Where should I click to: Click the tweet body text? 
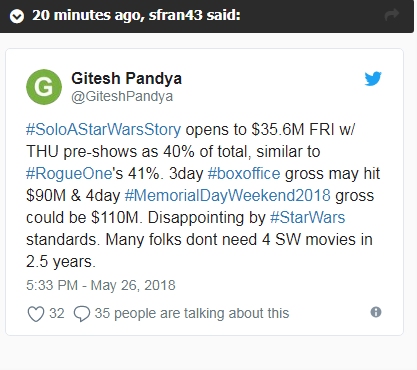pyautogui.click(x=203, y=195)
